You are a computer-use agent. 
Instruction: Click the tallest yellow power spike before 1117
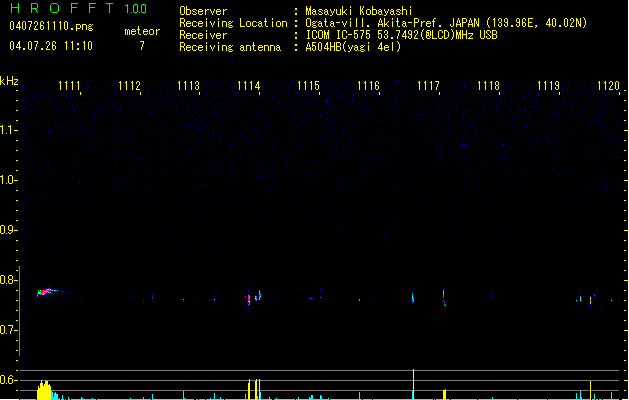(413, 384)
